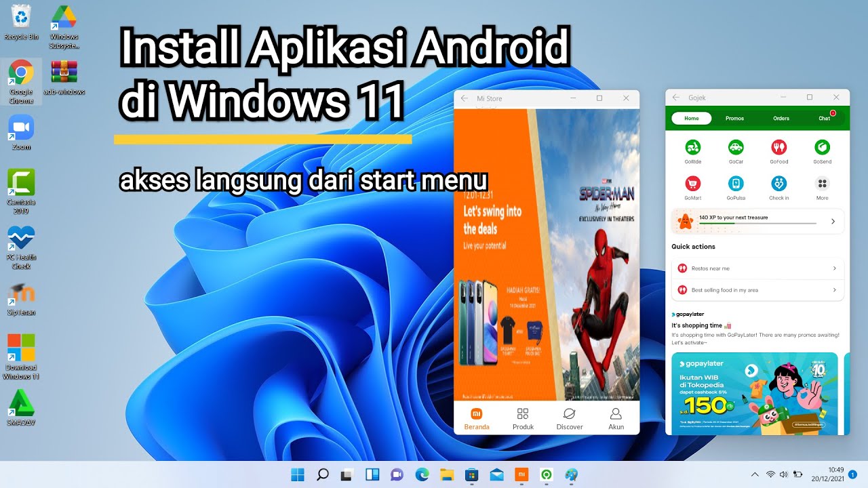Launch Camtasia 2019 from desktop
The height and width of the screenshot is (488, 868).
21,192
